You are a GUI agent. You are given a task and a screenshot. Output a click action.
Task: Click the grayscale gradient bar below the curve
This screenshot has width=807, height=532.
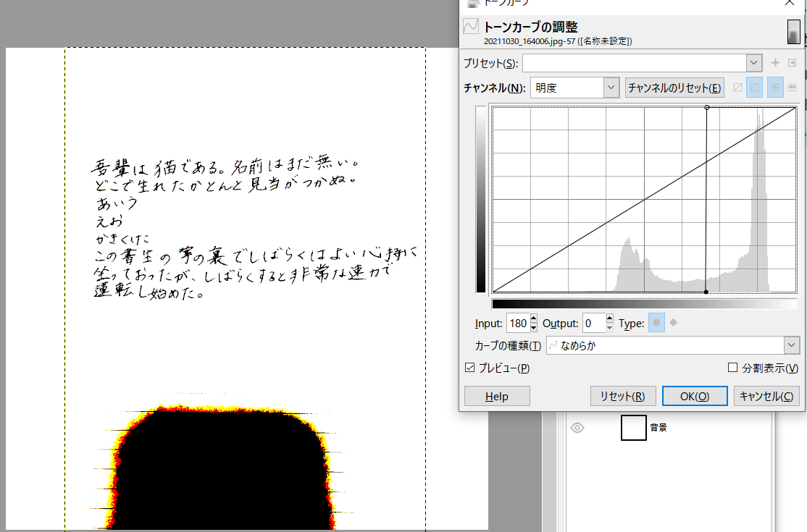645,303
